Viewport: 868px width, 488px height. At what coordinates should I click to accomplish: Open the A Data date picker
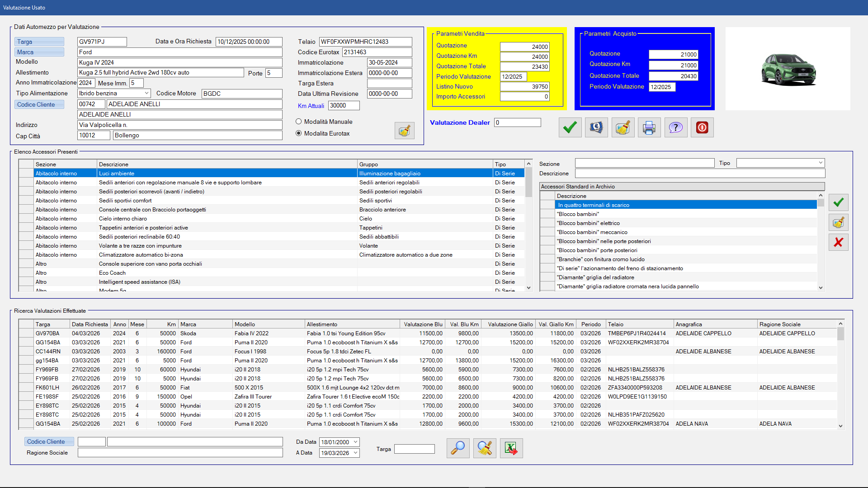click(x=355, y=453)
